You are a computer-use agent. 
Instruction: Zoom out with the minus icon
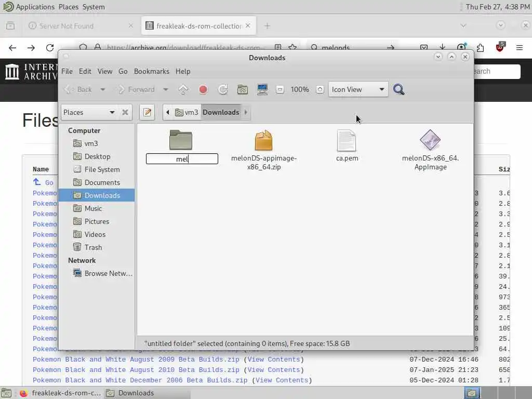coord(280,89)
